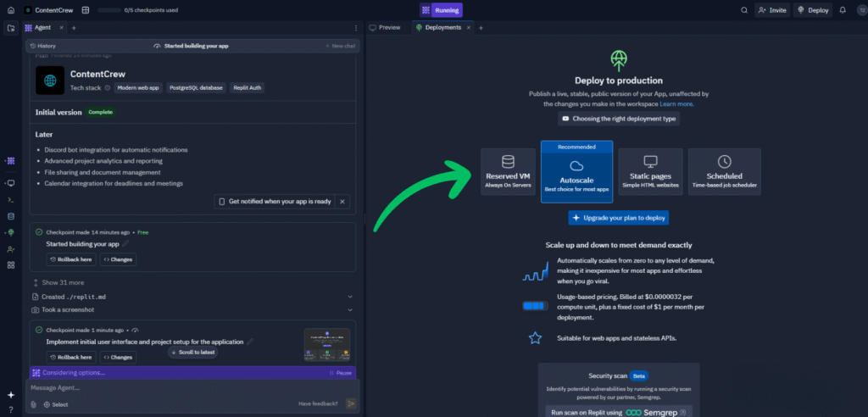Click the Home icon in top-left corner
The width and height of the screenshot is (868, 417).
click(x=10, y=10)
